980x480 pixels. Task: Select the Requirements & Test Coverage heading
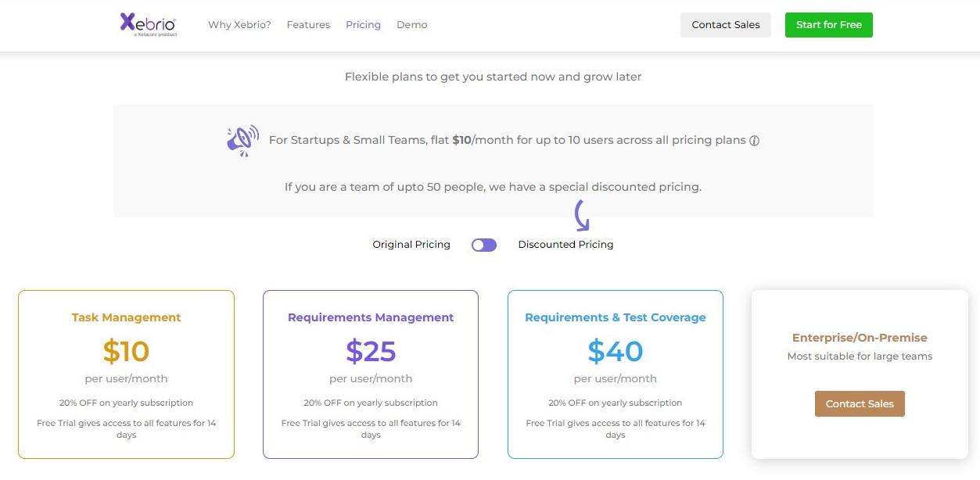[x=615, y=317]
